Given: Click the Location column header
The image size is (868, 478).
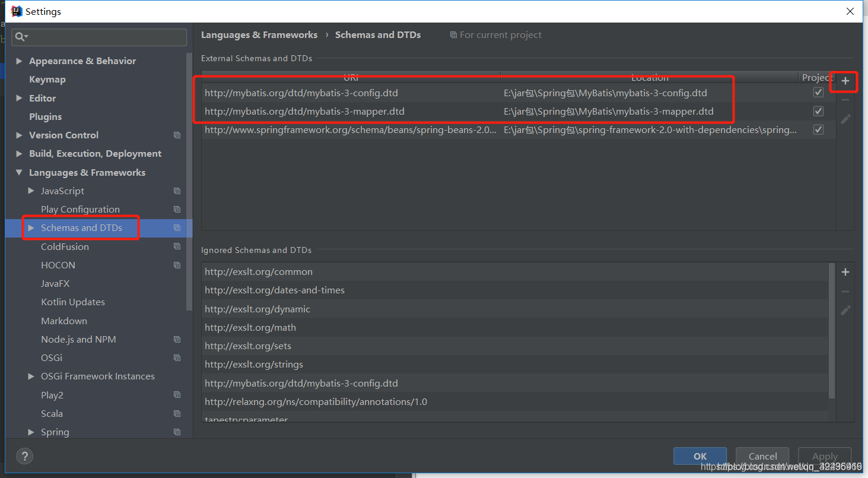Looking at the screenshot, I should (x=650, y=77).
